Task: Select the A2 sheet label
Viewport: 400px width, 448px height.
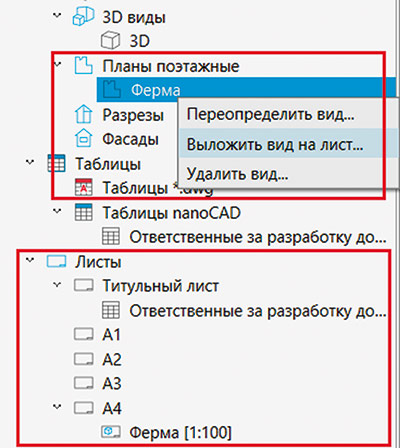Action: 112,359
